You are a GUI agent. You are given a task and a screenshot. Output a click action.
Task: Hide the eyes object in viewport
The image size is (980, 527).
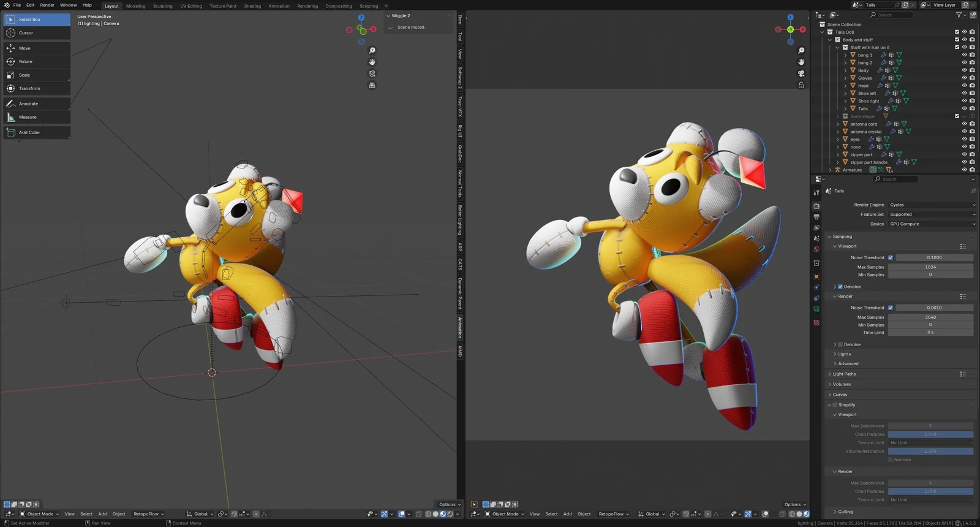(964, 139)
